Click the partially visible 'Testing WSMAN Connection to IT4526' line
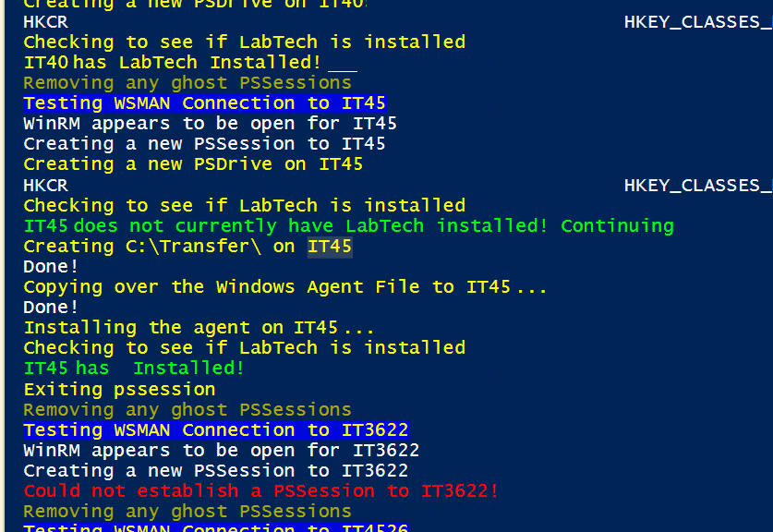Screen dimensions: 773x532 click(x=216, y=527)
